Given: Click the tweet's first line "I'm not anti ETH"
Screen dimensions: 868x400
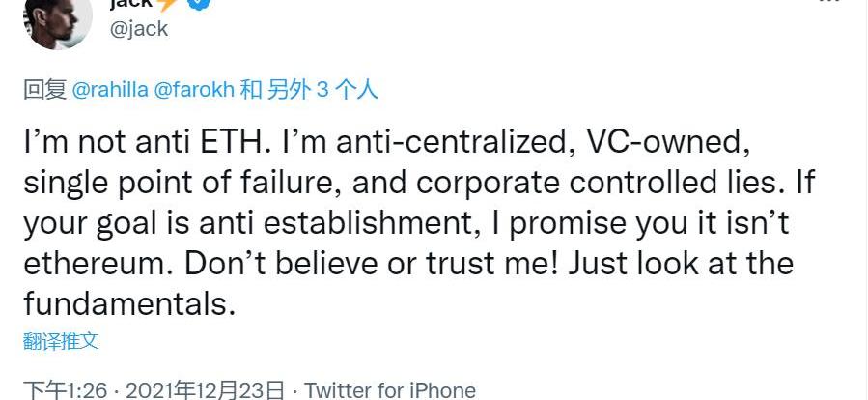Looking at the screenshot, I should tap(147, 143).
